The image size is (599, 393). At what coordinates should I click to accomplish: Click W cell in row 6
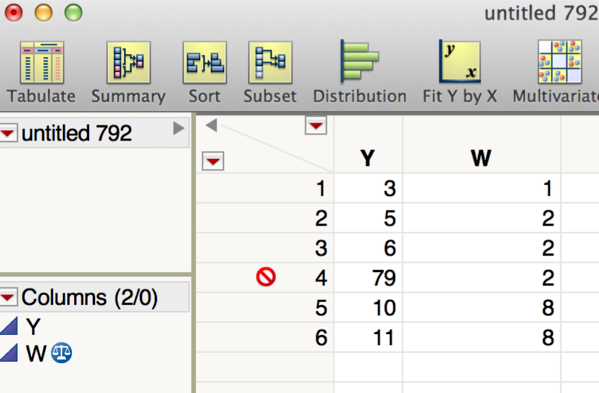click(x=481, y=337)
